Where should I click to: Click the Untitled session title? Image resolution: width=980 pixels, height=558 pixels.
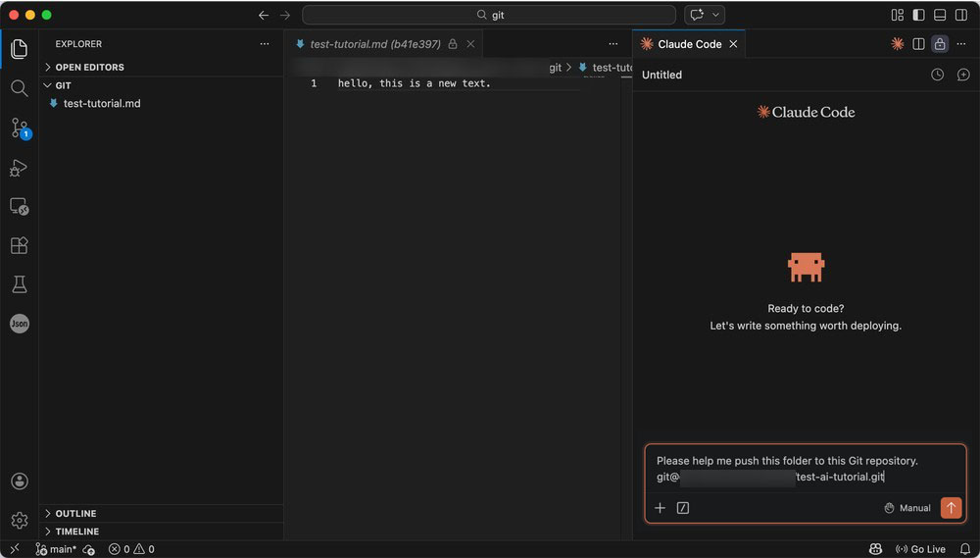tap(661, 75)
